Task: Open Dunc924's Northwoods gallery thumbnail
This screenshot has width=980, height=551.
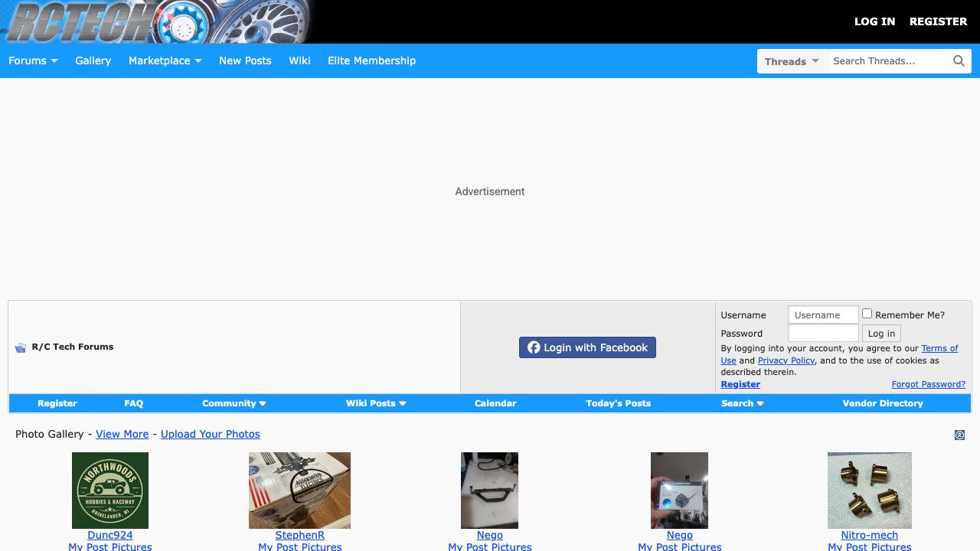Action: click(110, 490)
